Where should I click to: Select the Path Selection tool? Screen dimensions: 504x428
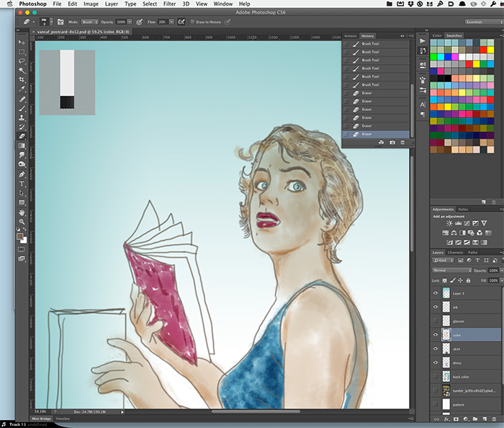pyautogui.click(x=22, y=193)
